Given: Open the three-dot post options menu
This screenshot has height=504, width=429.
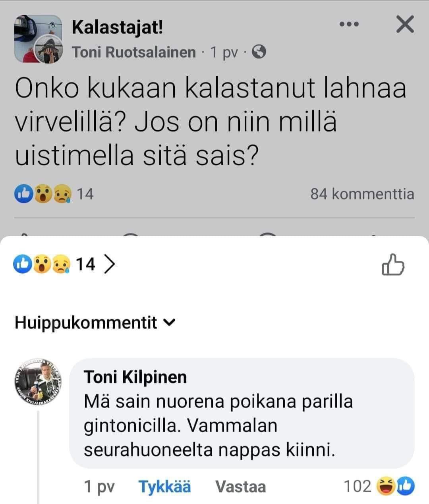Looking at the screenshot, I should tap(350, 25).
